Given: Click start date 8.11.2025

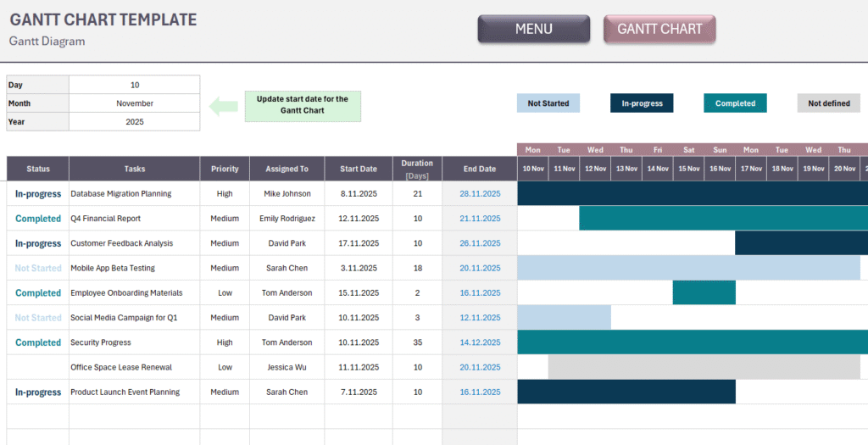Looking at the screenshot, I should pyautogui.click(x=359, y=194).
